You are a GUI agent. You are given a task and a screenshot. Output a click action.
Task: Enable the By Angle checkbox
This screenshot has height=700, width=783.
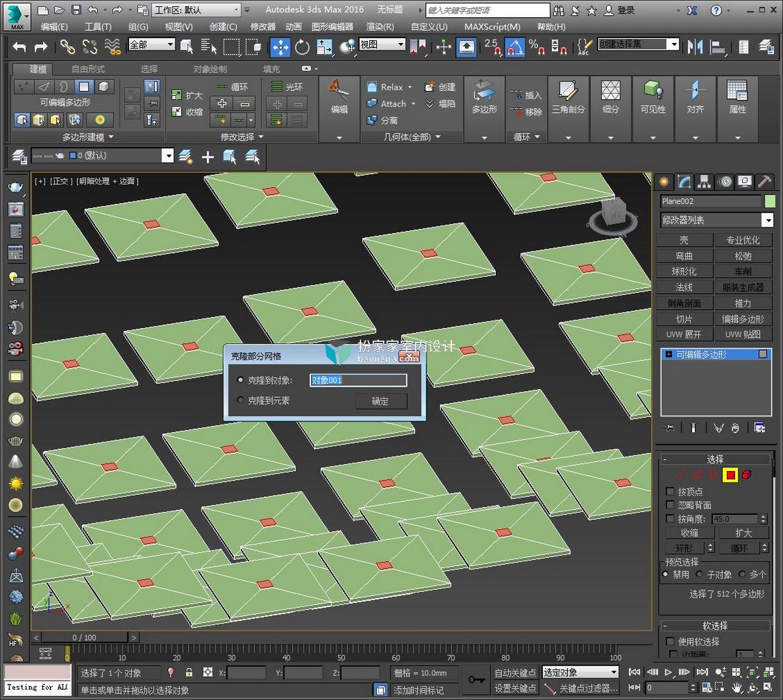670,519
